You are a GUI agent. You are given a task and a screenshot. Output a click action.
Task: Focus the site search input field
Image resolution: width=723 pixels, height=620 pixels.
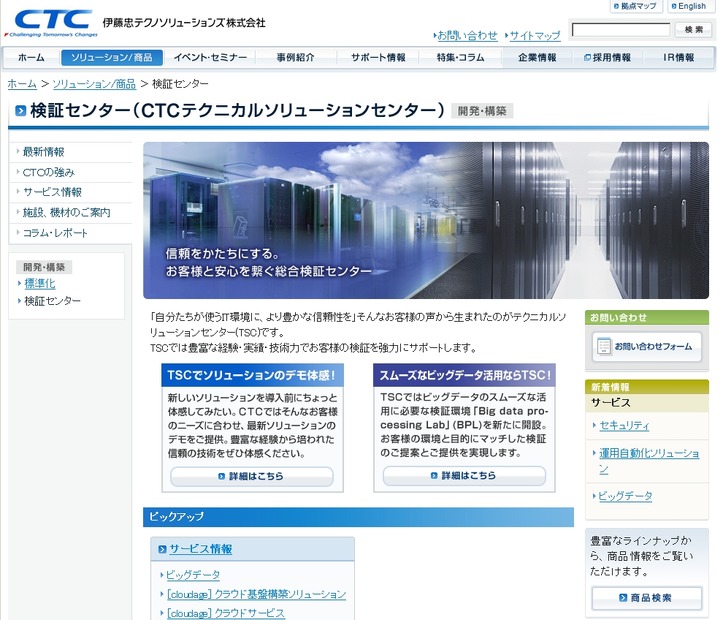pos(621,30)
